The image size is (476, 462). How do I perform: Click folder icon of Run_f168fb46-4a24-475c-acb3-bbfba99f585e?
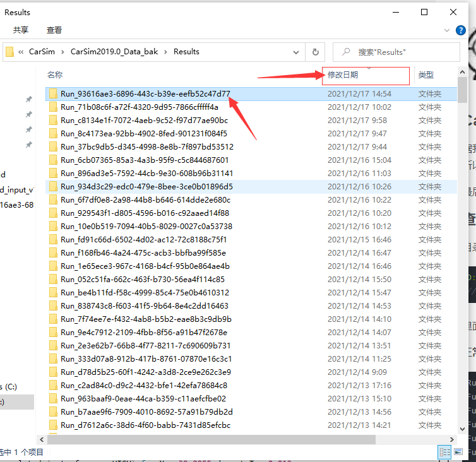[x=53, y=253]
